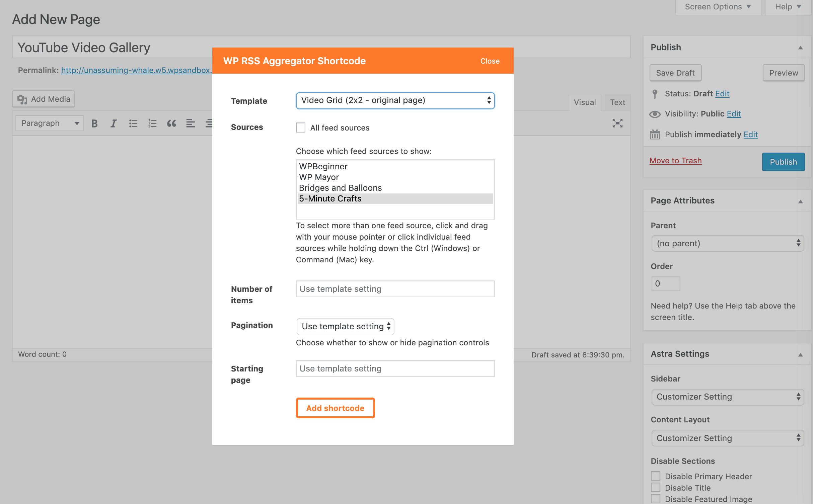Viewport: 813px width, 504px height.
Task: Select WP Mayor in the feed sources list
Action: click(x=395, y=177)
